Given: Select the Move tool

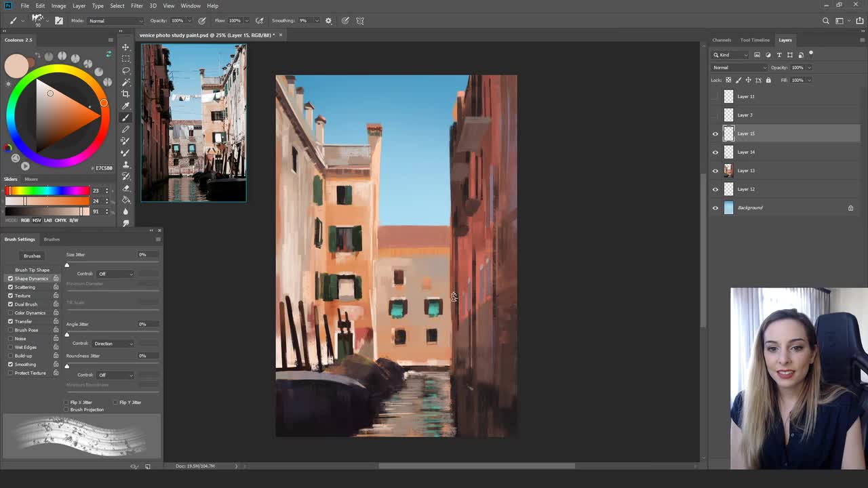Looking at the screenshot, I should coord(126,47).
